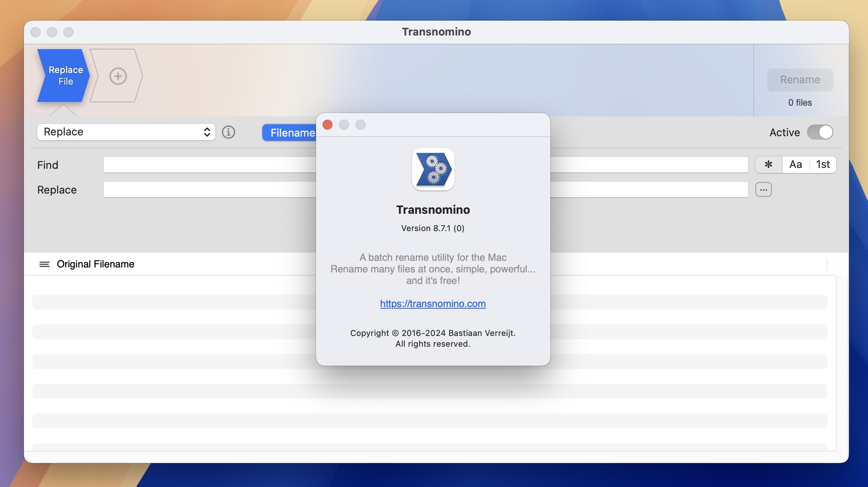Select the Replace File action step
The height and width of the screenshot is (487, 868).
pyautogui.click(x=64, y=76)
